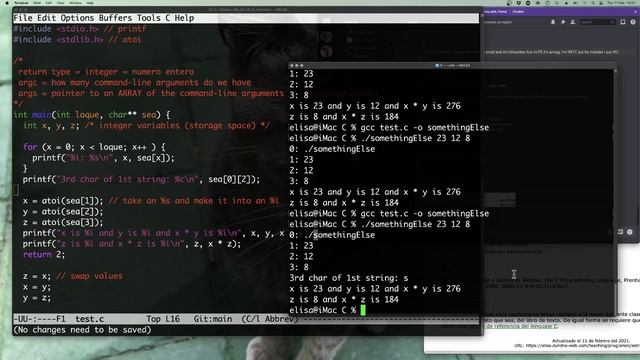Screen dimensions: 640x360
Task: Click the -UU-:----F1 status in the mode line
Action: pos(39,319)
